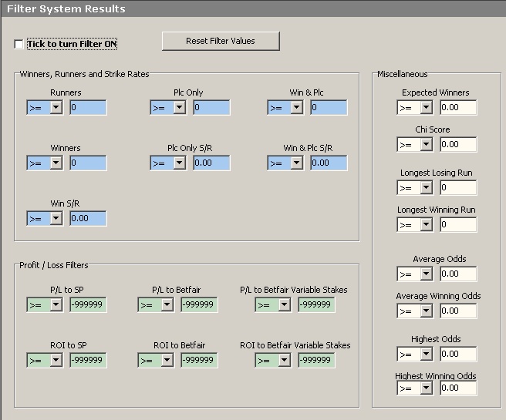Open P/L to Betfair Variable Stakes operator dropdown
The width and height of the screenshot is (506, 420).
tap(273, 305)
